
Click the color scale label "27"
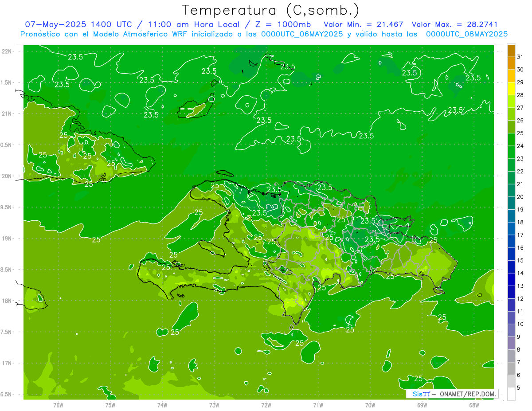520,108
